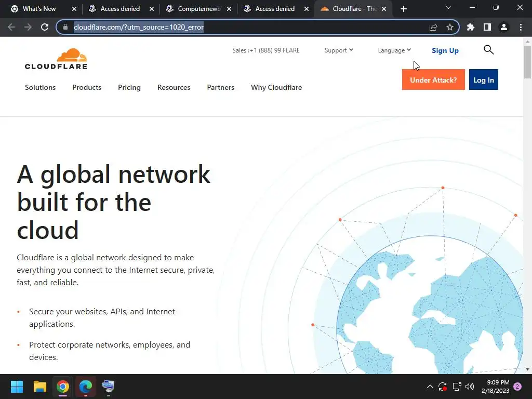Click the computer app icon in taskbar
The width and height of the screenshot is (532, 399).
coord(108,387)
